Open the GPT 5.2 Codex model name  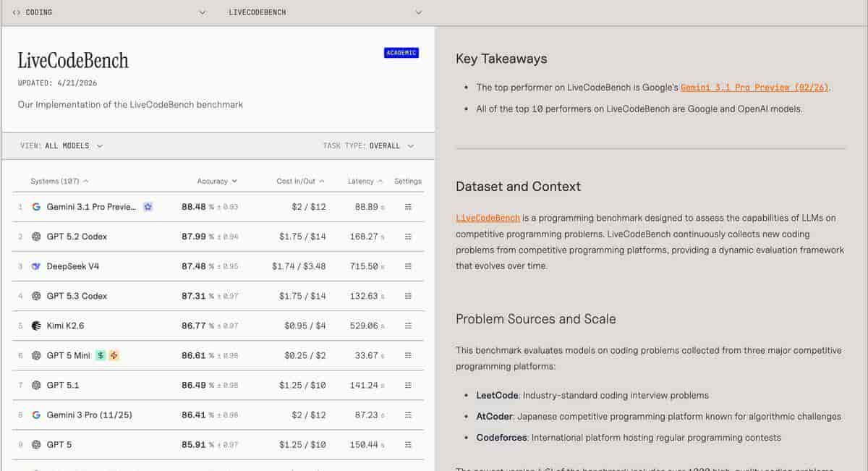click(x=77, y=237)
